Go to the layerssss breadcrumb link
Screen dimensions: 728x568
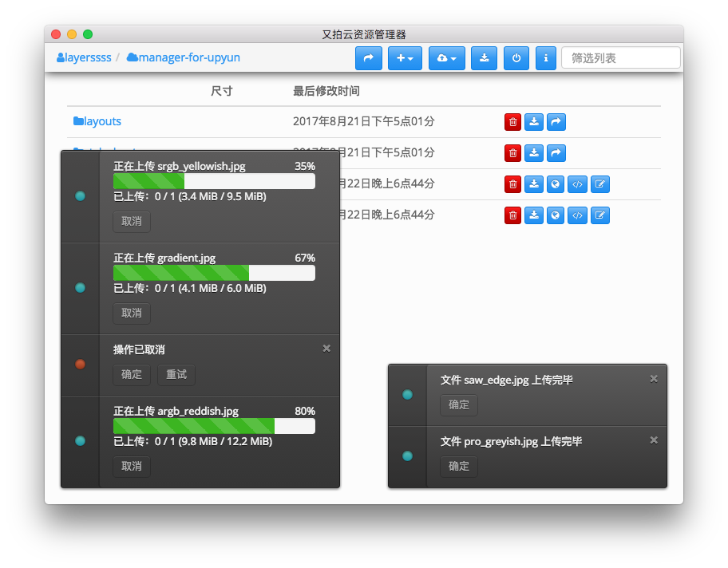pos(84,57)
